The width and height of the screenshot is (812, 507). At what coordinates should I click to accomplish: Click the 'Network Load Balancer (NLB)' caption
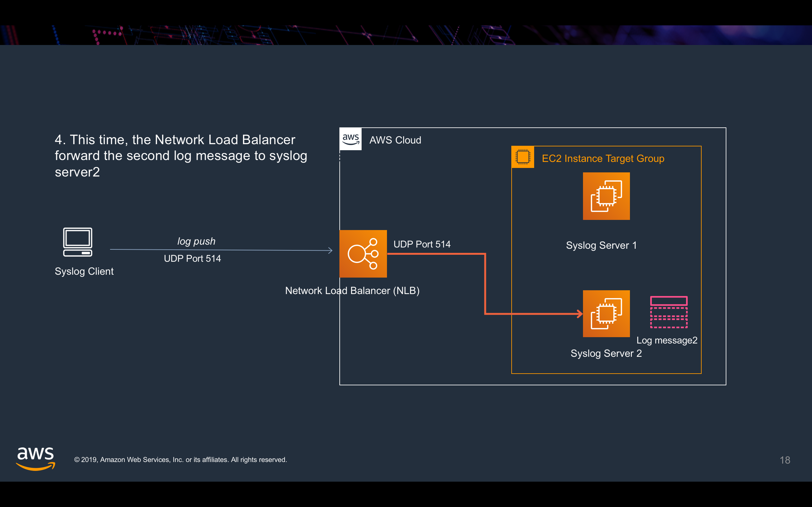pos(352,291)
